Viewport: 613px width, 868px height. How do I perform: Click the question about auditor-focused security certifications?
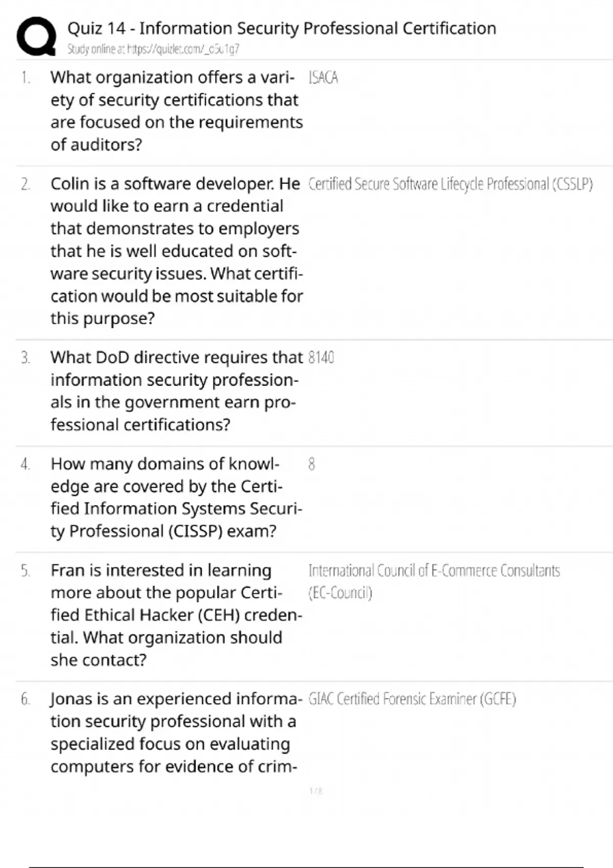176,111
